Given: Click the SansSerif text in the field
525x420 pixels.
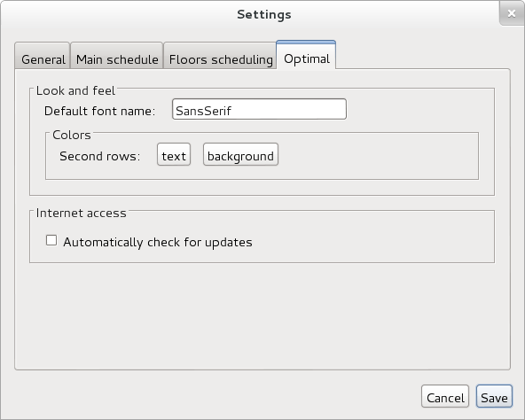Looking at the screenshot, I should click(204, 111).
